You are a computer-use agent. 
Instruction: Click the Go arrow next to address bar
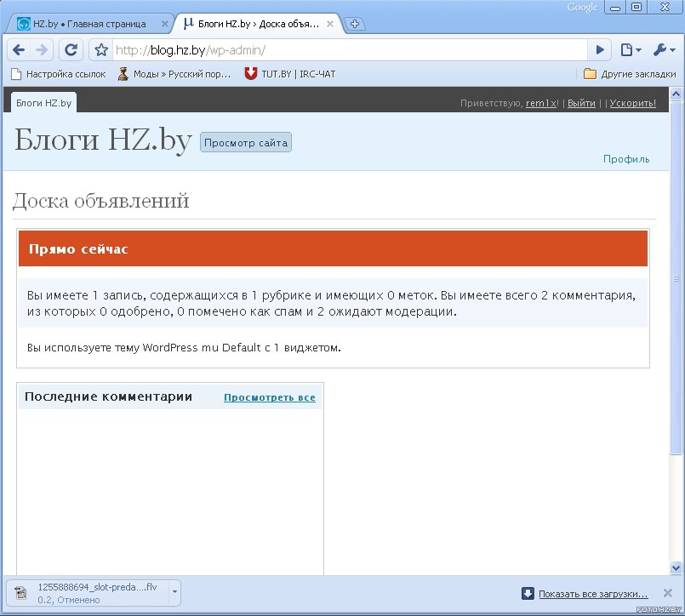(x=600, y=50)
